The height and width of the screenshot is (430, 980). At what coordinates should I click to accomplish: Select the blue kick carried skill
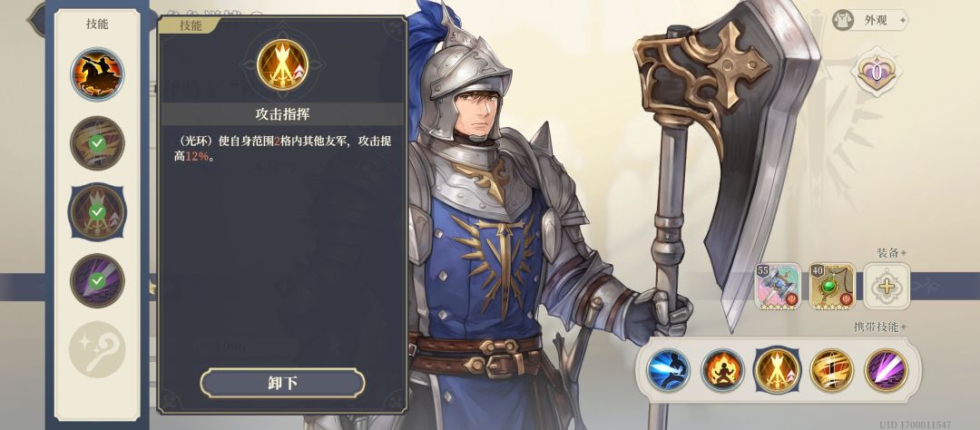[669, 370]
